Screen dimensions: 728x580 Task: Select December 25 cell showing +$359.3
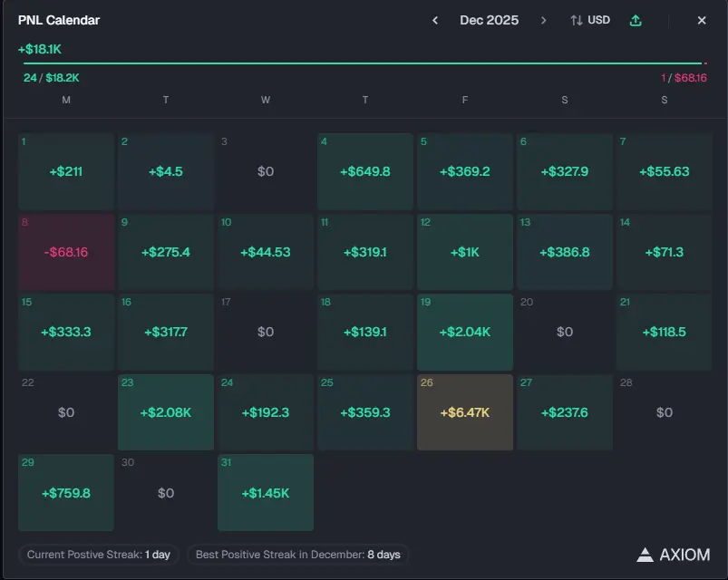pos(365,412)
